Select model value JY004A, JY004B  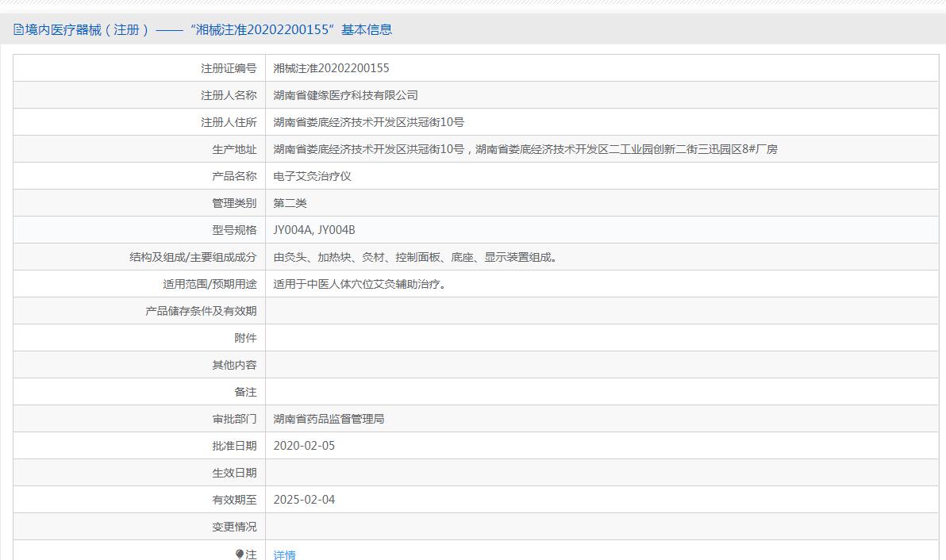(x=314, y=230)
